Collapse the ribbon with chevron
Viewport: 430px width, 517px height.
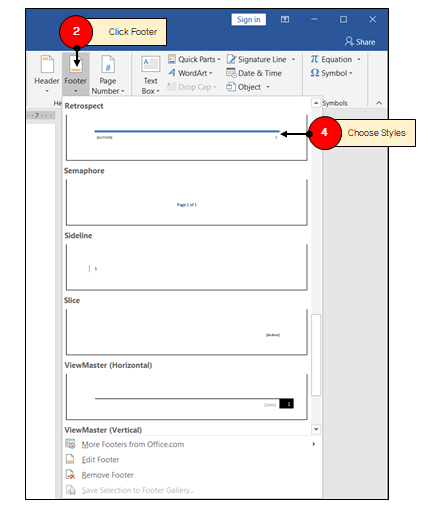[x=379, y=103]
